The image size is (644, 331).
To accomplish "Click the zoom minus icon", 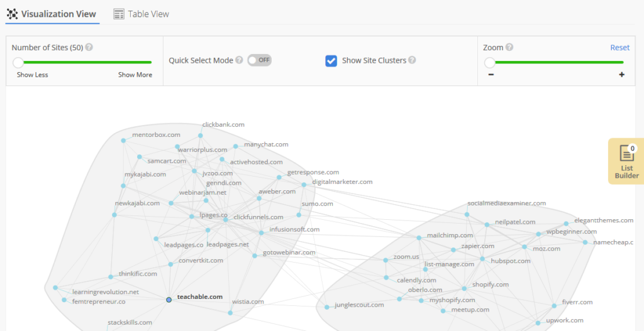I will tap(491, 75).
